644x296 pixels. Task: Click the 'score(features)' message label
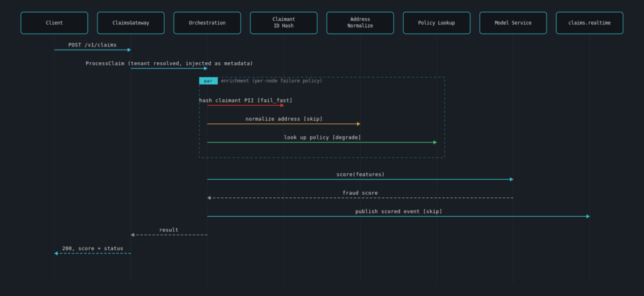360,174
